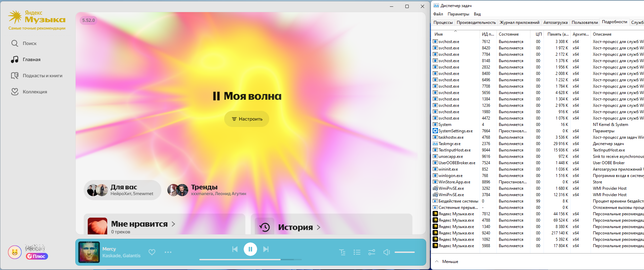Open the user profile avatar
This screenshot has height=270, width=644.
(x=15, y=252)
